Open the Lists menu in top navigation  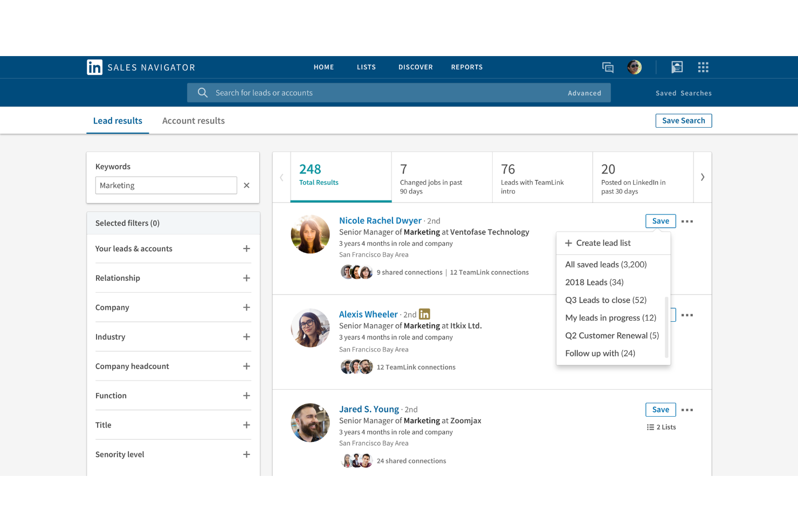coord(366,67)
